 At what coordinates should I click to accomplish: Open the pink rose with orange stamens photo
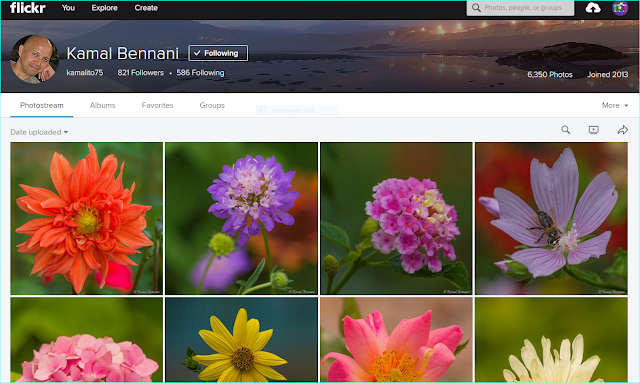[x=396, y=340]
